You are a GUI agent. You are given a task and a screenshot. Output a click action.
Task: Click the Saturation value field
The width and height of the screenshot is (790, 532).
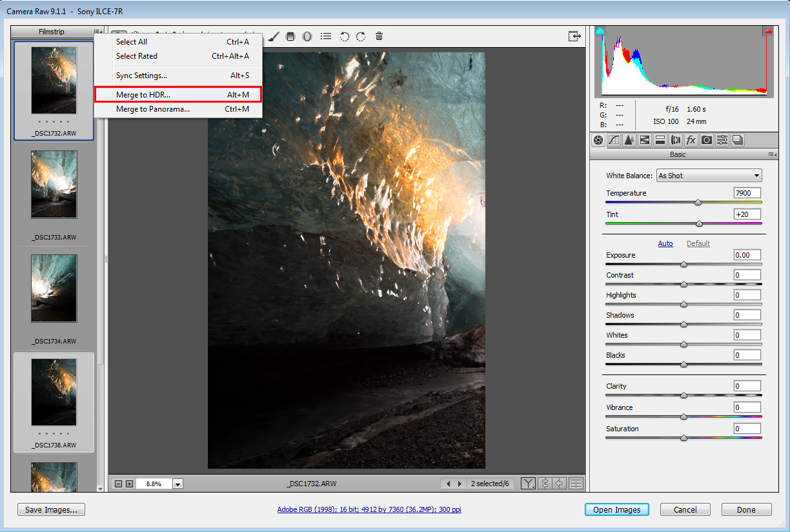[x=747, y=429]
